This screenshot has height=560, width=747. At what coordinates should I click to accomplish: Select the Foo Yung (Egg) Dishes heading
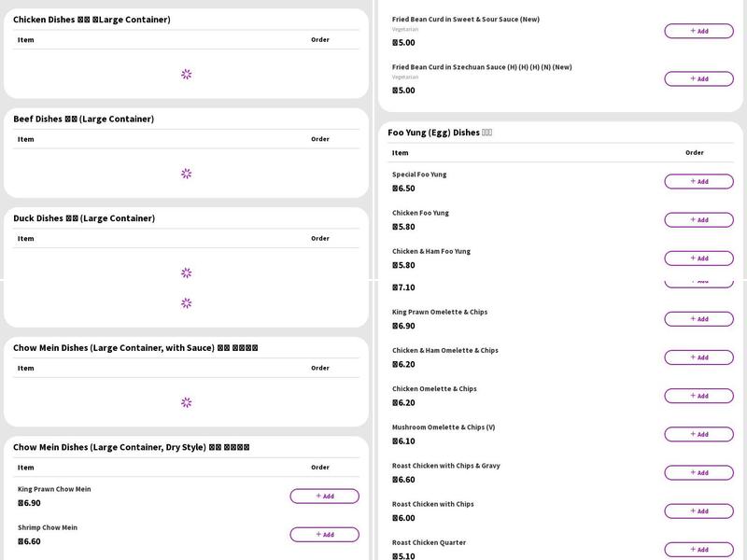(x=440, y=133)
